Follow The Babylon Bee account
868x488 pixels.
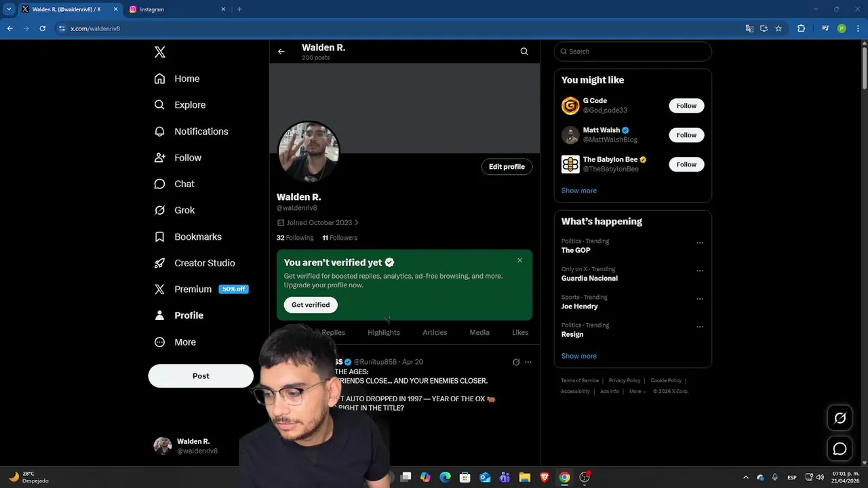tap(686, 164)
